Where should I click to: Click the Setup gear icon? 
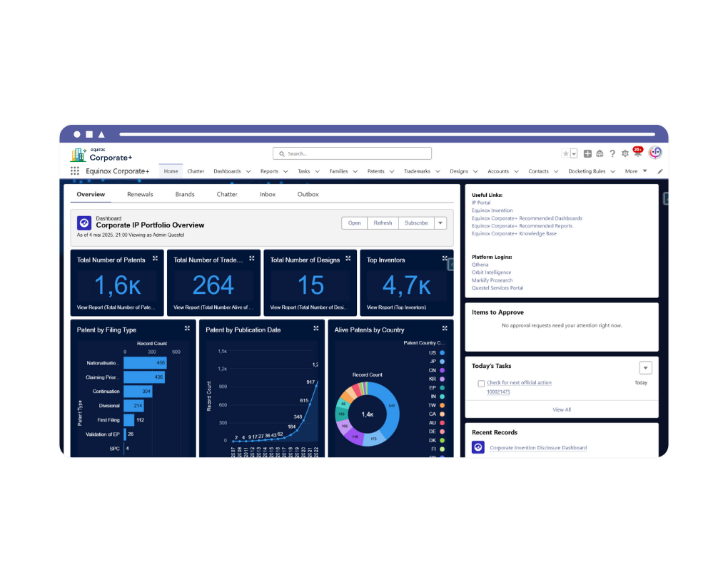point(625,153)
